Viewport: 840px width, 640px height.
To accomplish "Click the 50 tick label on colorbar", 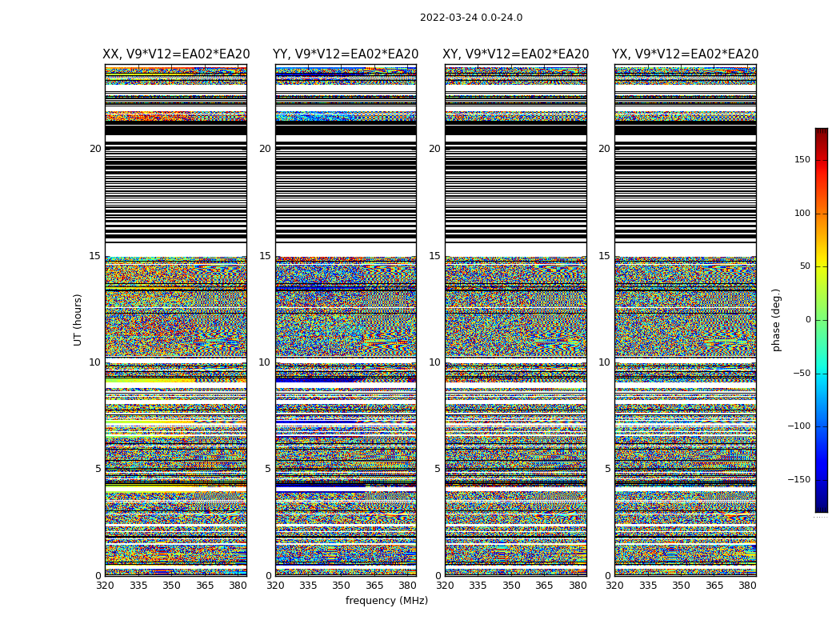I will point(805,266).
